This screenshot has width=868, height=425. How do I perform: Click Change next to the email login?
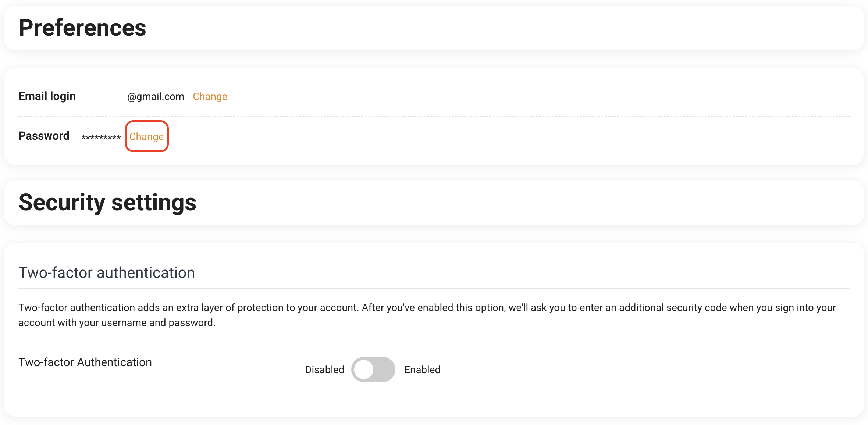[x=210, y=96]
